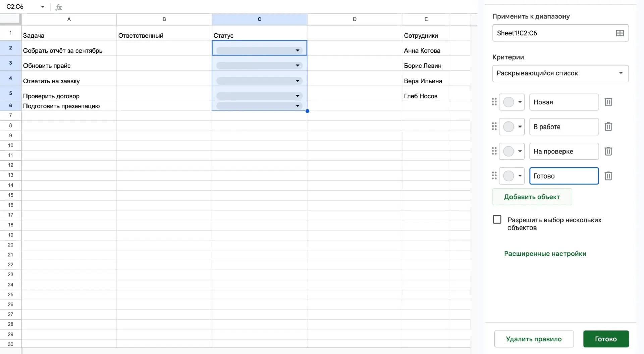
Task: Open "Расширенные настройки" link
Action: (x=545, y=254)
